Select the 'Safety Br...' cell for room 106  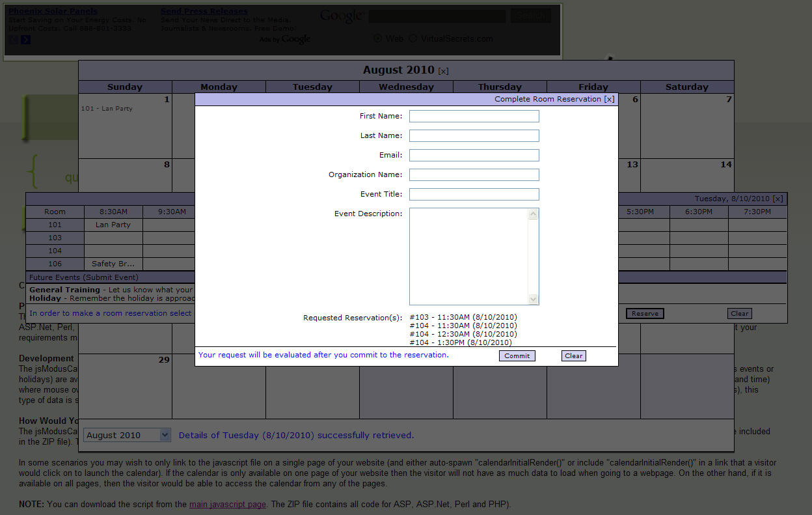[x=113, y=264]
